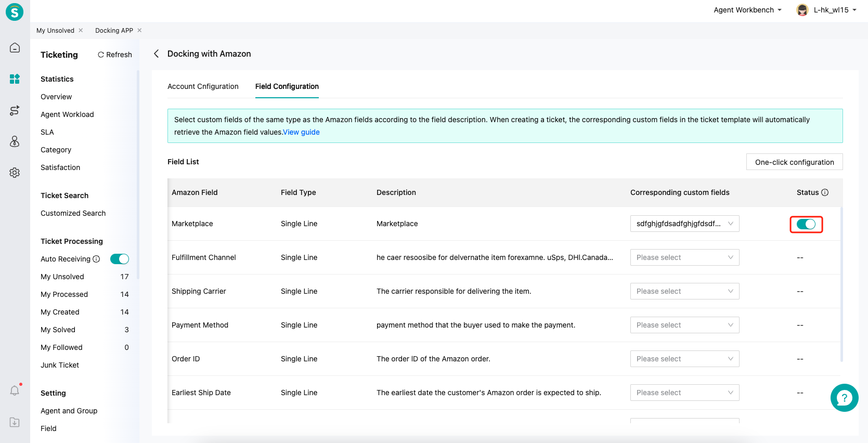Switch to Account Cnfiguration tab
Viewport: 868px width, 443px height.
[x=203, y=86]
